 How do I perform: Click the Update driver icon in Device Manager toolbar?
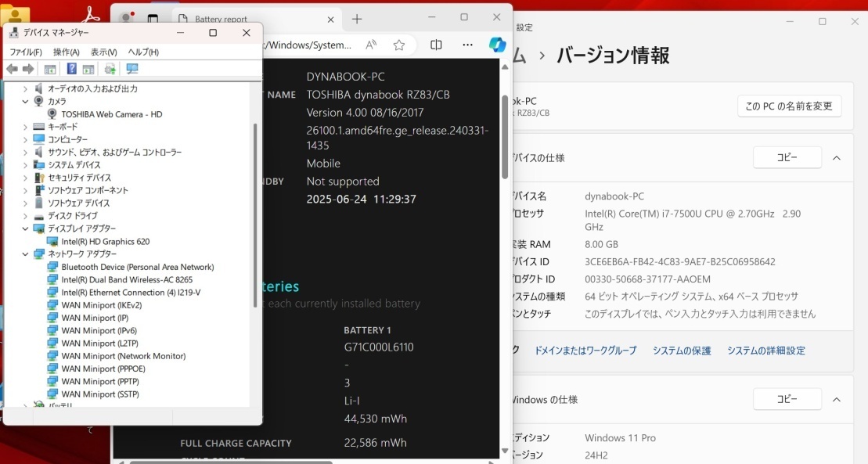pos(110,69)
